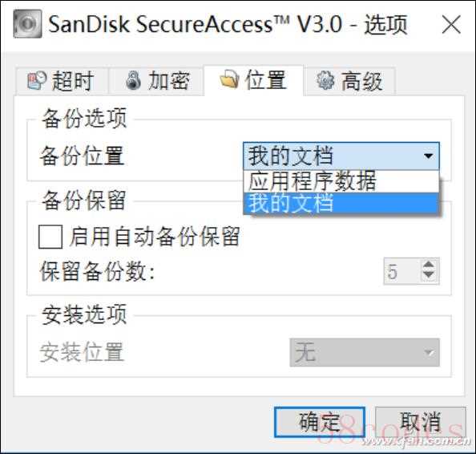Open the 加密 tab
Screen dimensions: 476x454
(156, 81)
